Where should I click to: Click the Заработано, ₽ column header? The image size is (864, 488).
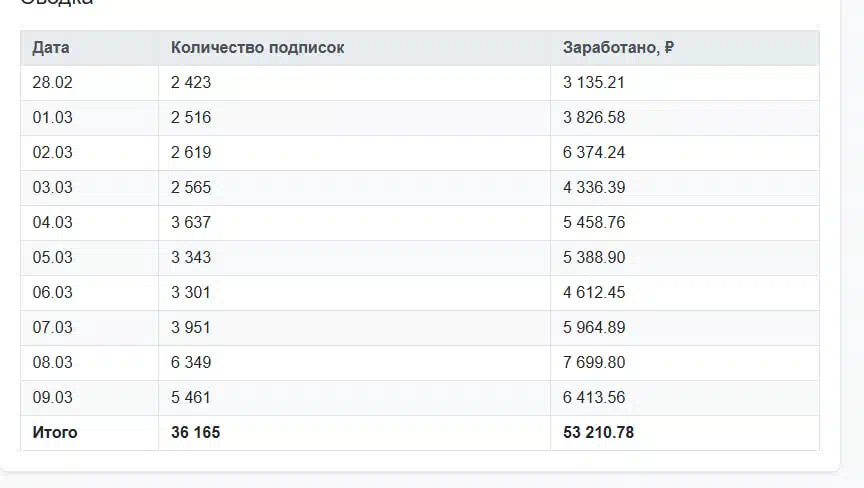tap(618, 48)
